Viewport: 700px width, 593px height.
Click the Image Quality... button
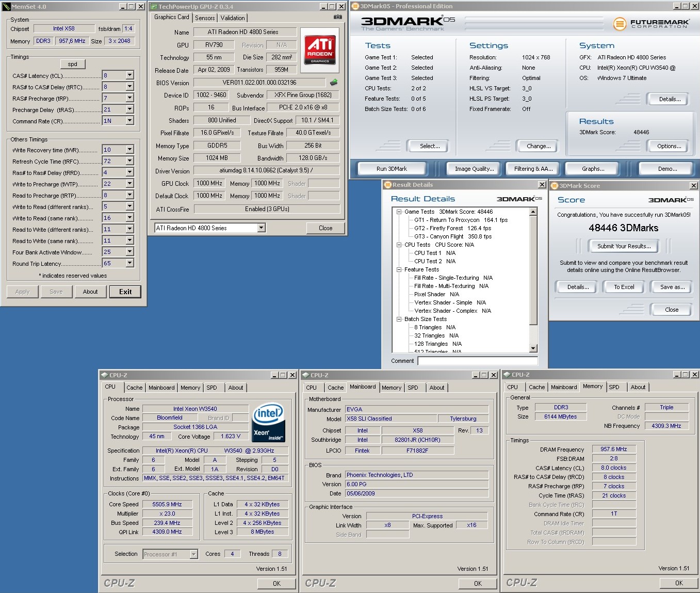tap(474, 169)
